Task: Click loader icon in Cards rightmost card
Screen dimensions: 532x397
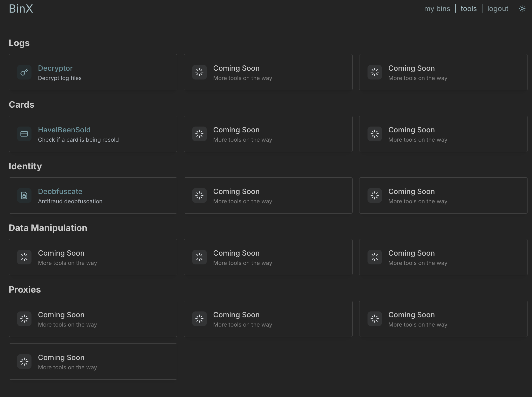Action: [x=375, y=134]
